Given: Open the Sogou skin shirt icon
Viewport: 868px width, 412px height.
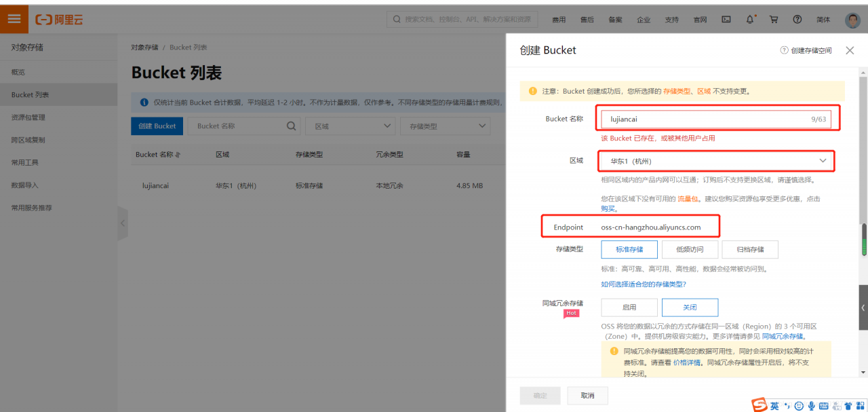Looking at the screenshot, I should 848,406.
